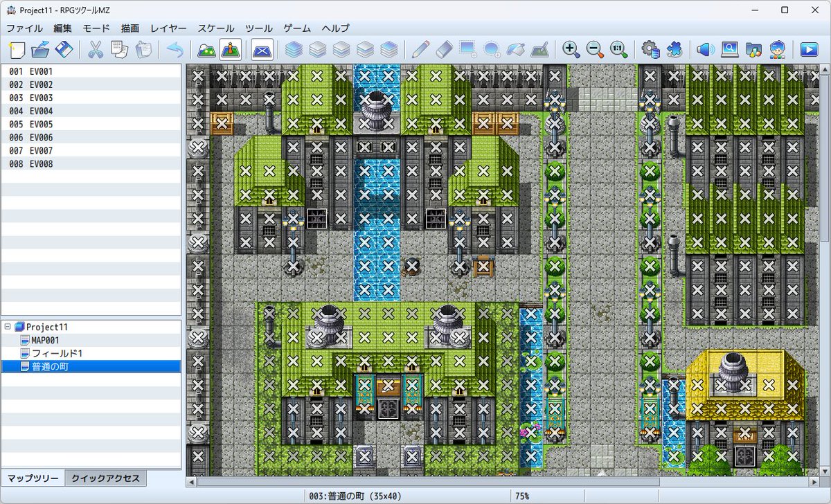The width and height of the screenshot is (831, 504).
Task: Open the Character Generator icon
Action: 777,49
